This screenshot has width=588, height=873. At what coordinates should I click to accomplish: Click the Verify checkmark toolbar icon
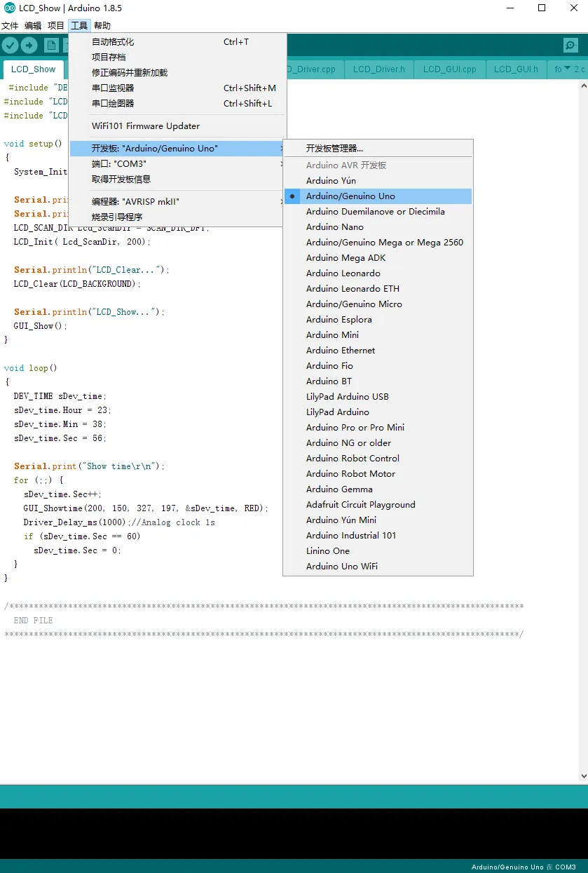pos(10,46)
